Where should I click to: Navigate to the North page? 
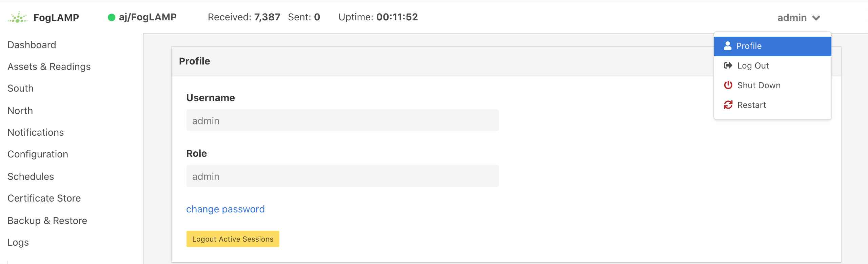click(x=20, y=111)
